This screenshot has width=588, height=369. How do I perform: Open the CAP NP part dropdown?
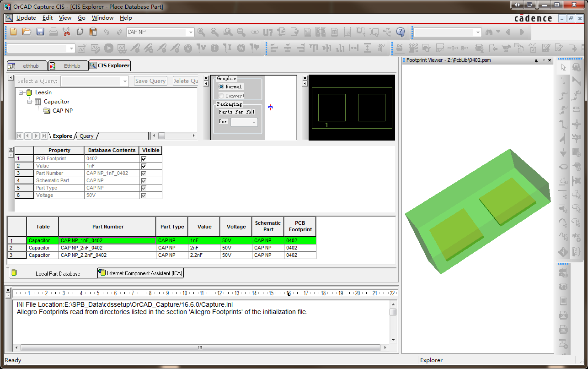(x=191, y=32)
